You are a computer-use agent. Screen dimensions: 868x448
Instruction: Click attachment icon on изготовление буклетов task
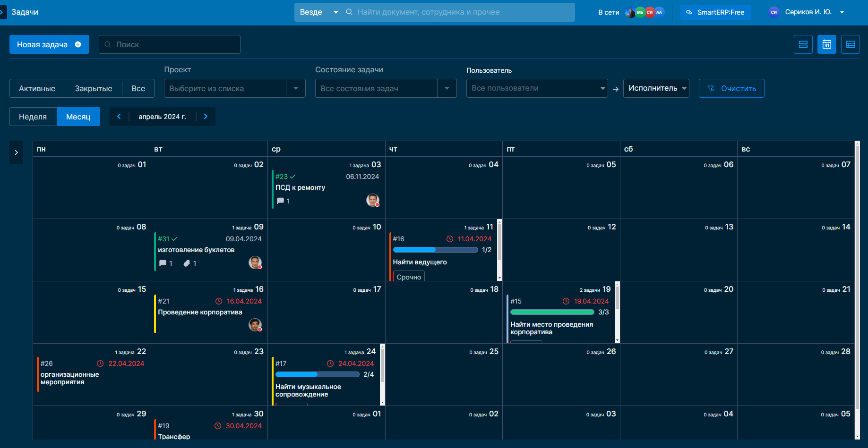(x=187, y=263)
